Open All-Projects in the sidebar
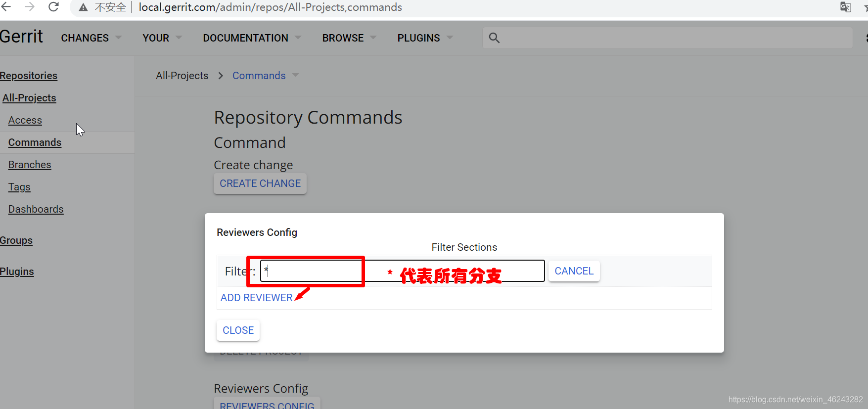This screenshot has width=868, height=409. [x=29, y=98]
